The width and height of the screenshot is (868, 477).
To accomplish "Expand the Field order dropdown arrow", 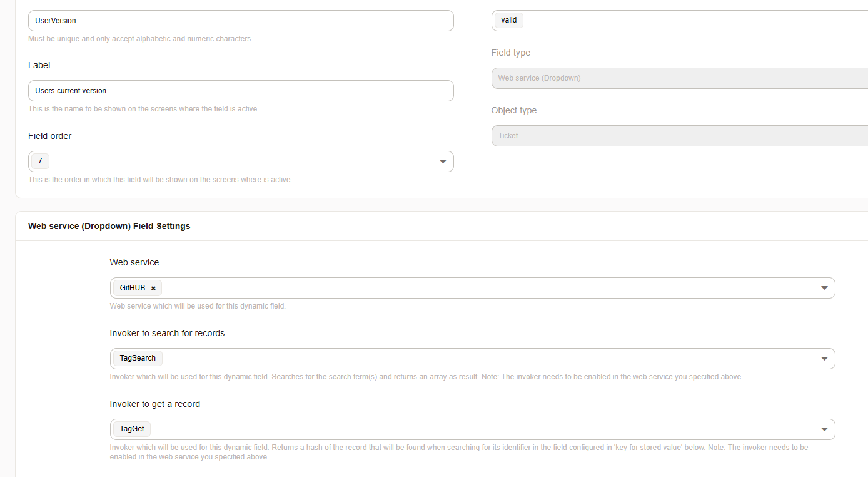I will click(443, 162).
